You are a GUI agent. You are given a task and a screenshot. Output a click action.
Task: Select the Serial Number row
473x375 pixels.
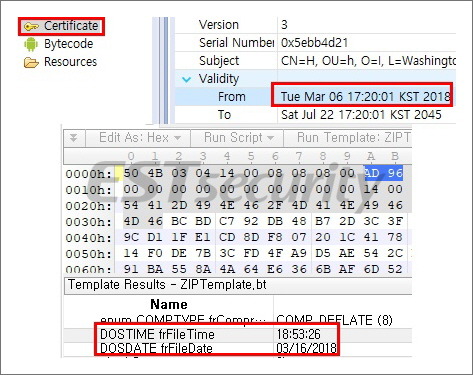tap(315, 43)
